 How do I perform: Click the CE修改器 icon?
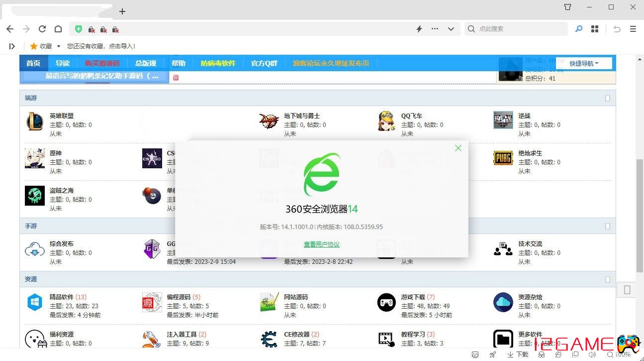(269, 340)
